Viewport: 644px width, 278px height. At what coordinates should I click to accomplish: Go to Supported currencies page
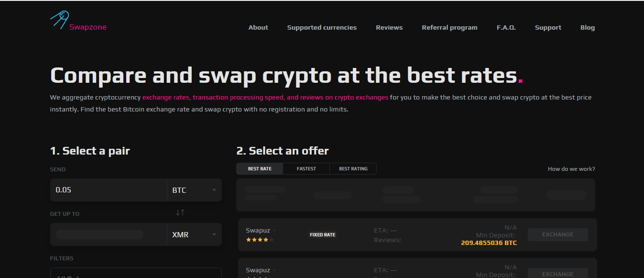(x=322, y=28)
